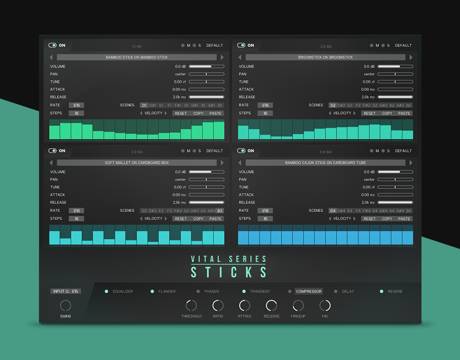
Task: Click the Gain knob
Action: [x=65, y=305]
